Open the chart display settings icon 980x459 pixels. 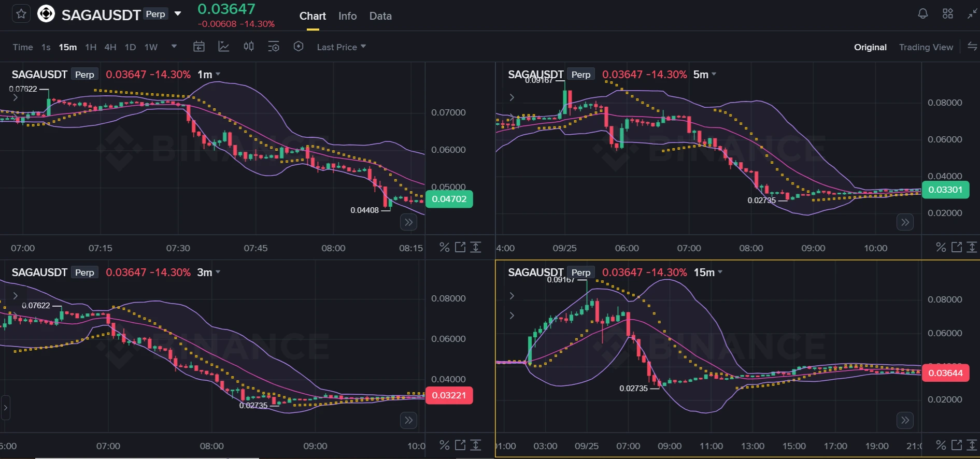[274, 47]
